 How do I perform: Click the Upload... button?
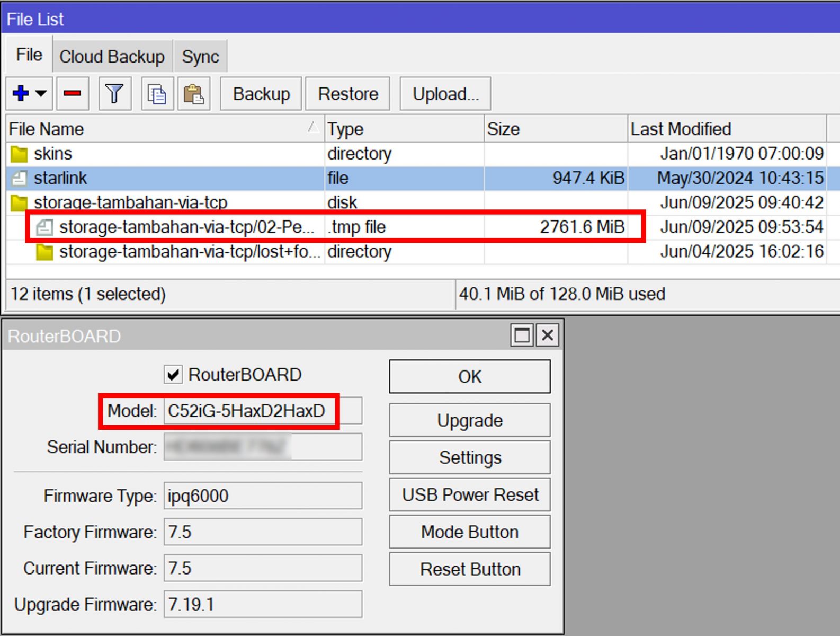(x=445, y=94)
